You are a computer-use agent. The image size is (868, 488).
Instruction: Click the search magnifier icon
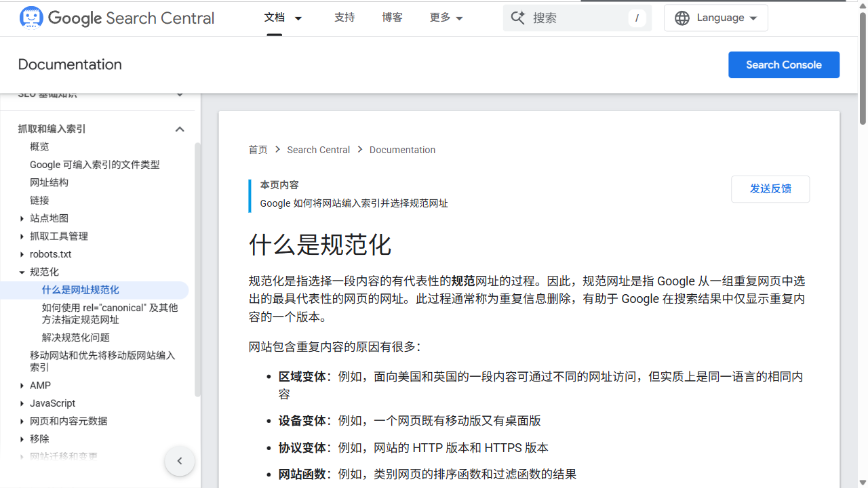point(517,18)
